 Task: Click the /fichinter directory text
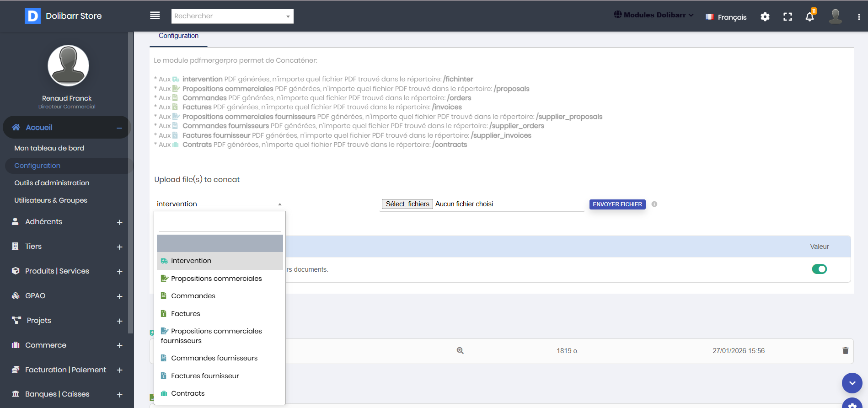pos(458,79)
